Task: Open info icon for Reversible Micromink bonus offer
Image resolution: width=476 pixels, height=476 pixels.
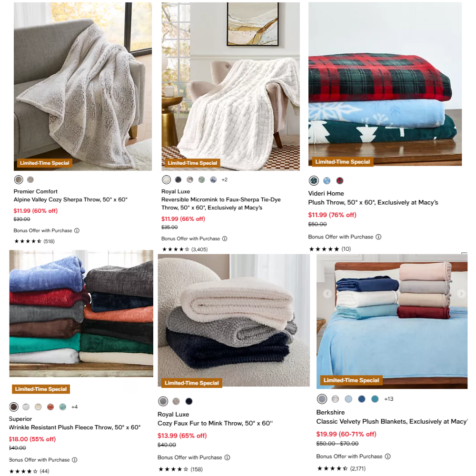Action: pyautogui.click(x=225, y=238)
